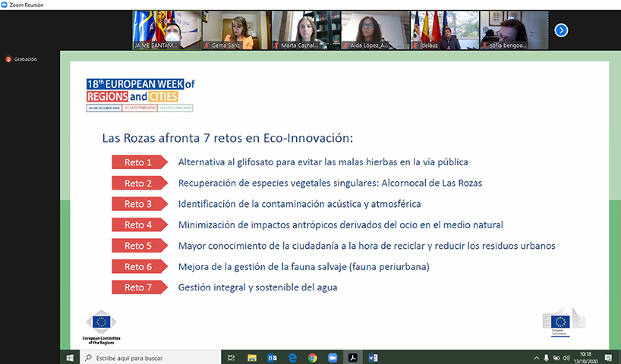The height and width of the screenshot is (364, 621).
Task: Expand the hidden system tray icons chevron
Action: coord(536,357)
